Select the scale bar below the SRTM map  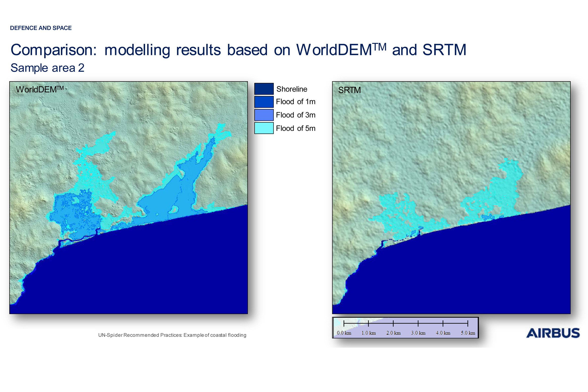coord(405,328)
